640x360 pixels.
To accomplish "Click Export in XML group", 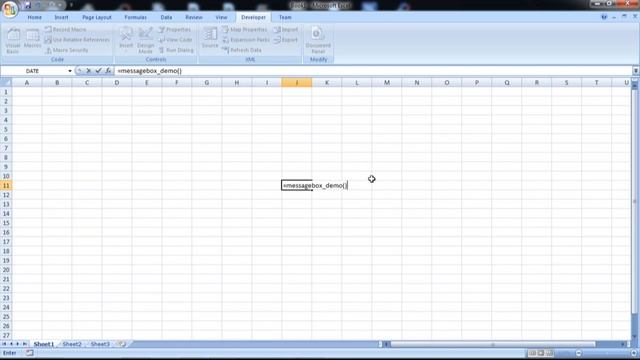I will point(286,40).
